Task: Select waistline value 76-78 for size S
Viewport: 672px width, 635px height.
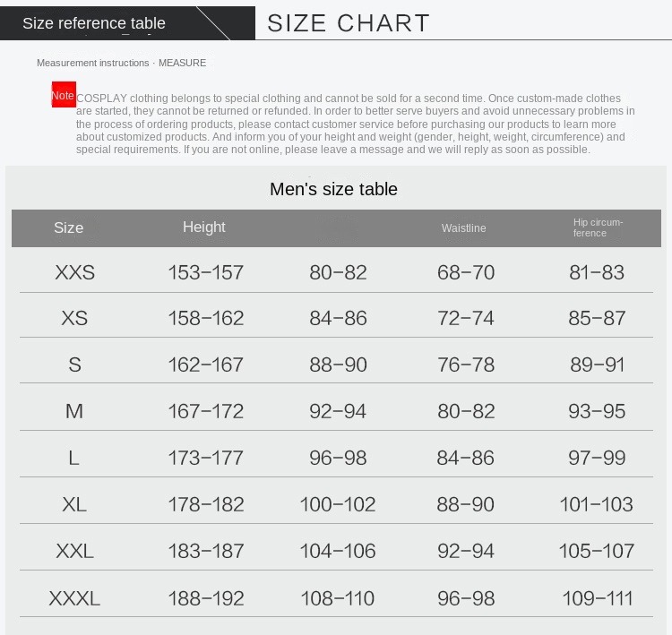Action: coord(466,365)
